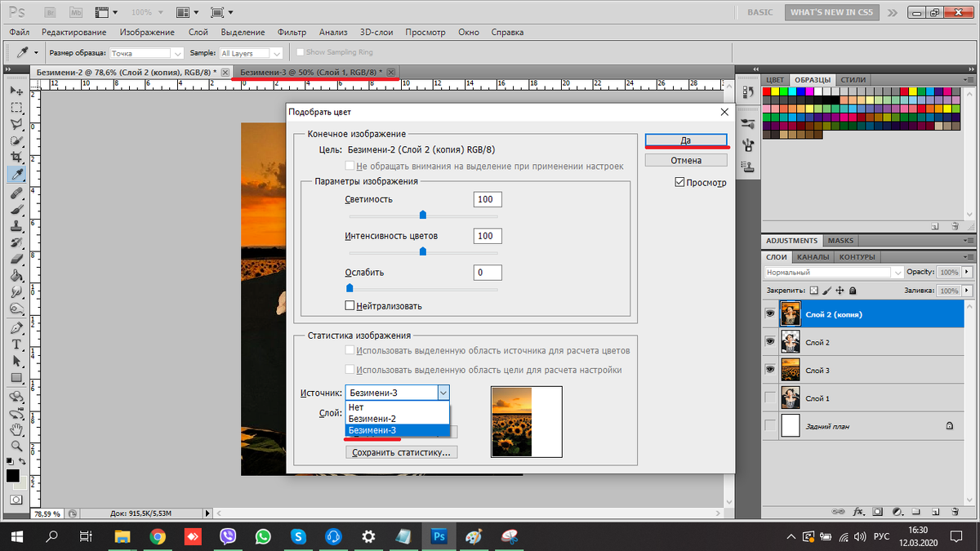Switch to the КАНАЛЫ tab
The width and height of the screenshot is (980, 551).
(813, 257)
